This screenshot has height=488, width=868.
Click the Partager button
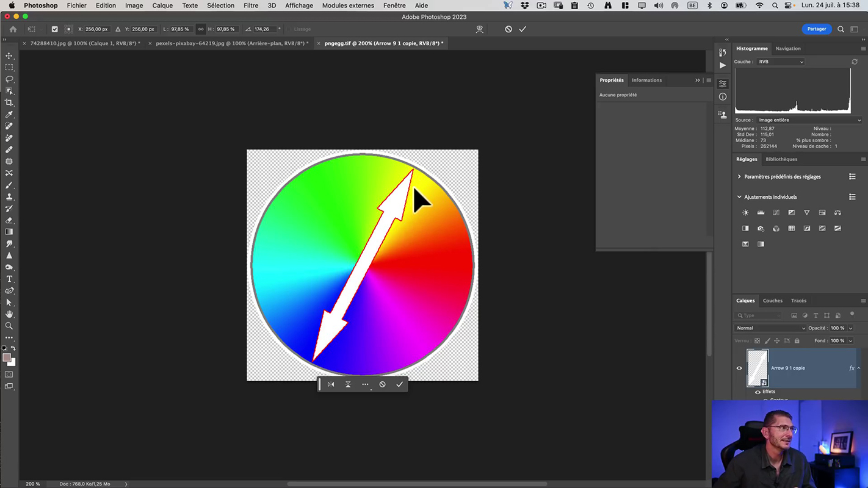pyautogui.click(x=816, y=29)
